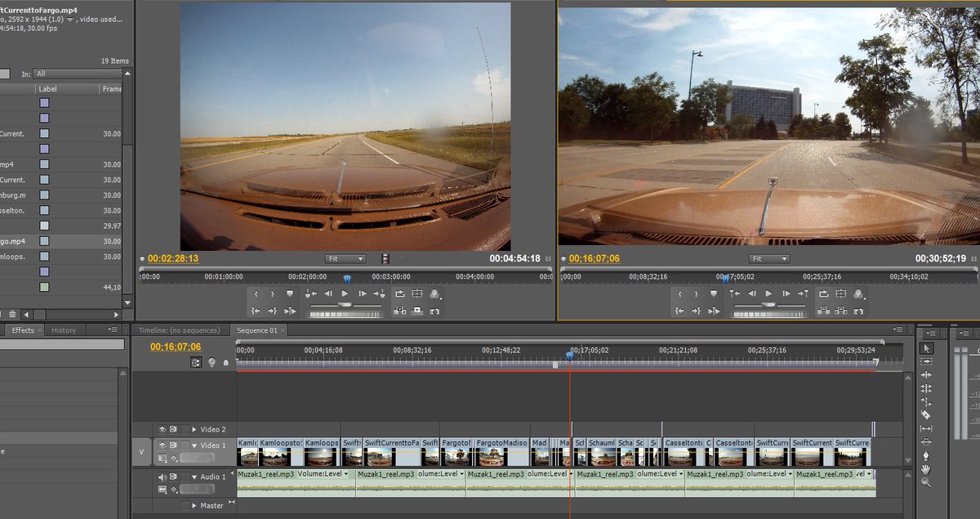Mute the Audio 1 track output
Image resolution: width=980 pixels, height=519 pixels.
(x=163, y=476)
